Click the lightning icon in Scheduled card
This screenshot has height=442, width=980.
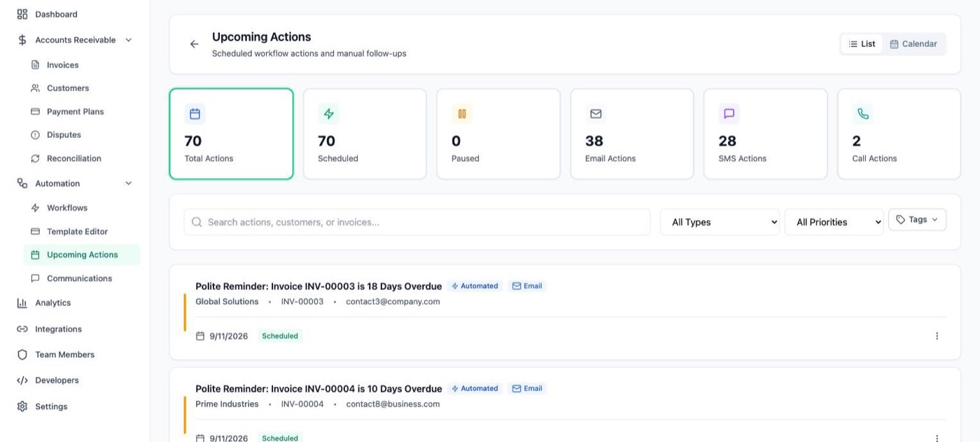pyautogui.click(x=328, y=113)
